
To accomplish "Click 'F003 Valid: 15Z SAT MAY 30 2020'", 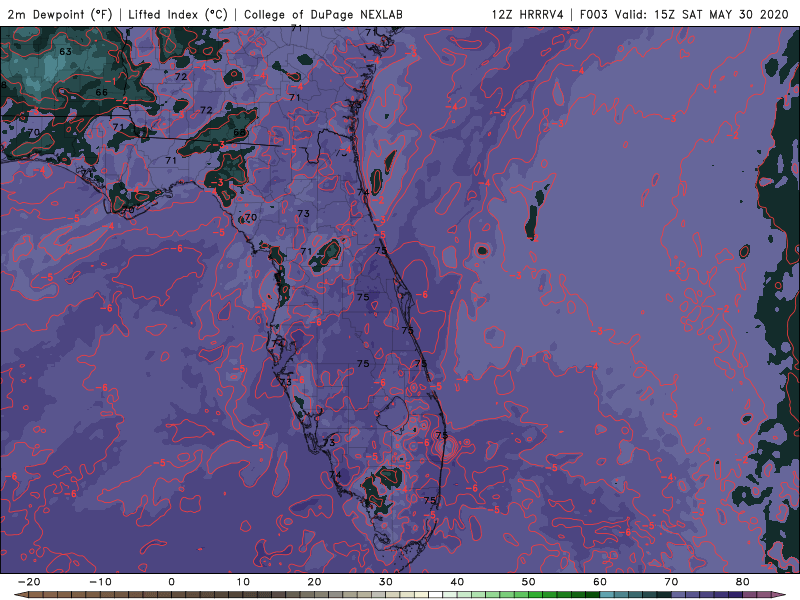I will click(x=684, y=15).
